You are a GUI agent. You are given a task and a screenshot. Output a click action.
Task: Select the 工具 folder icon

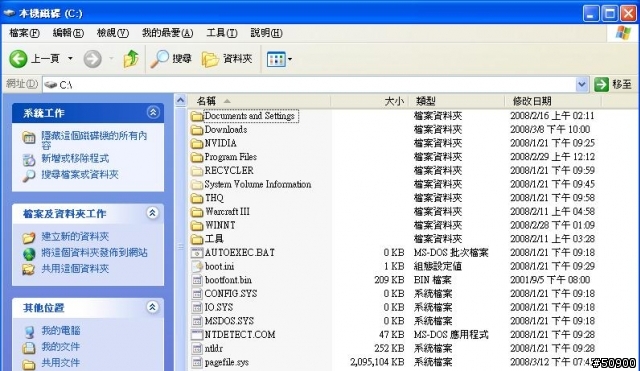pos(197,239)
